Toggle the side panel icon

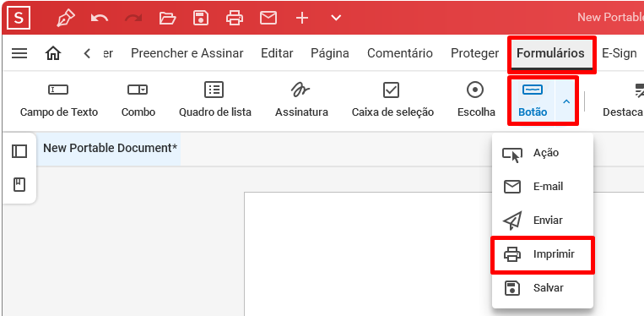click(x=19, y=151)
